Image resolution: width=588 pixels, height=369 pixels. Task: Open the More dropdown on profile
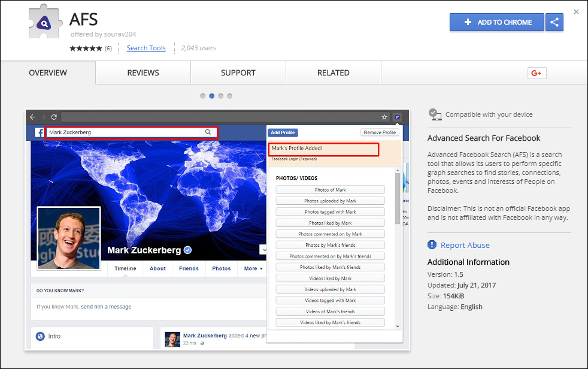(253, 268)
